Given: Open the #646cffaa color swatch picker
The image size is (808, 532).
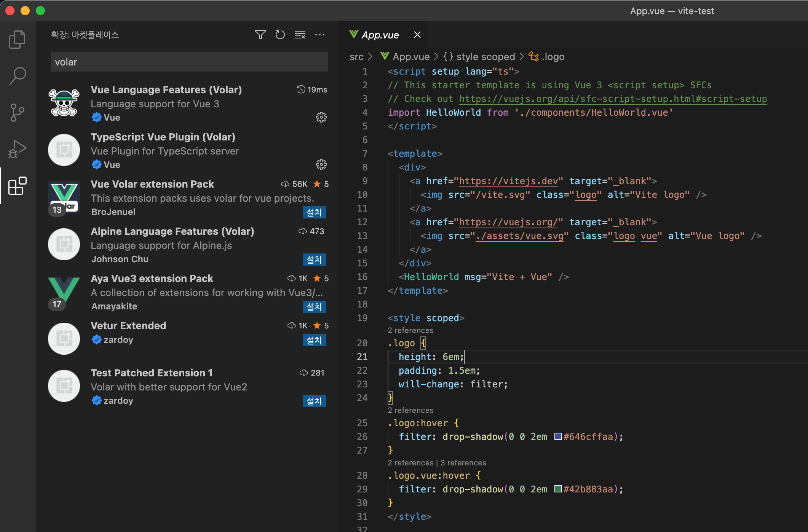Looking at the screenshot, I should [558, 436].
